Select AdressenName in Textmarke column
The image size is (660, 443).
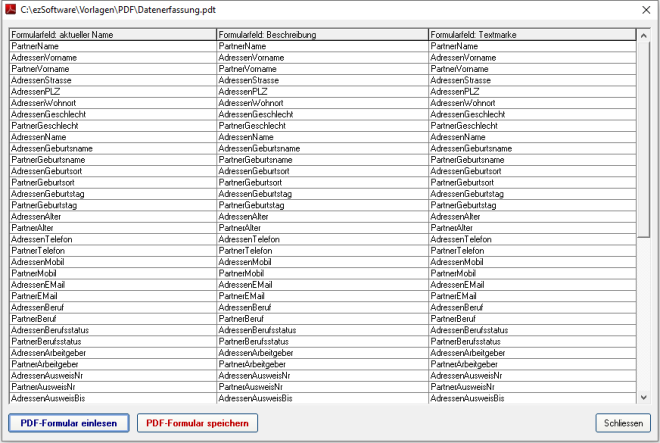(532, 137)
